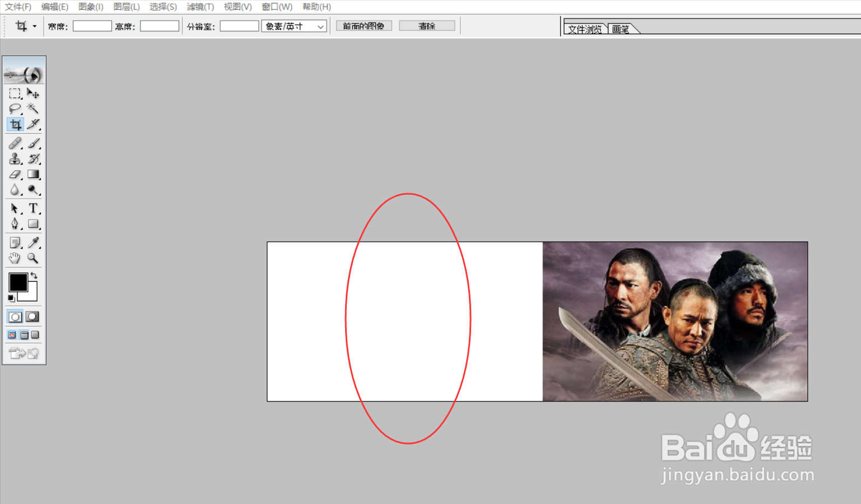
Task: Select the Healing Brush tool
Action: click(x=15, y=143)
